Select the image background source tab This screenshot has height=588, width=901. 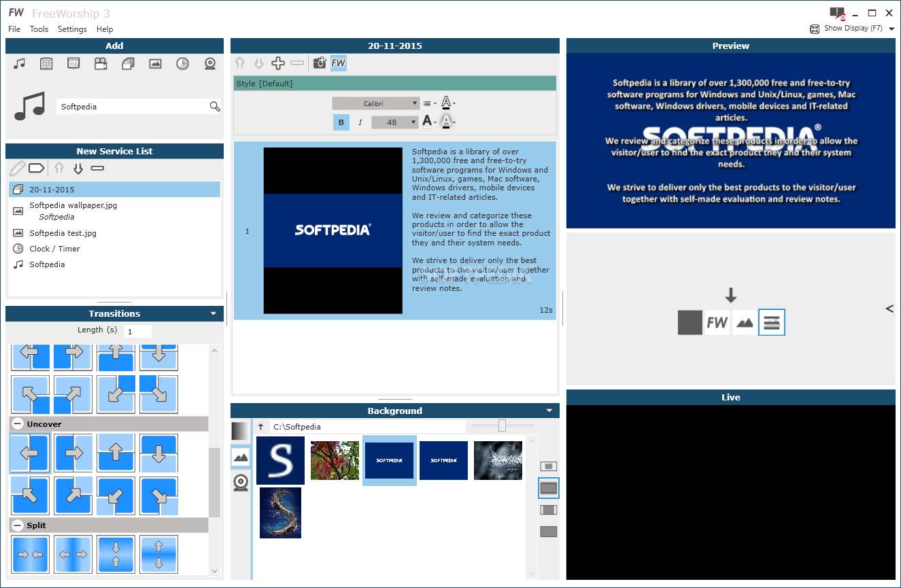tap(240, 457)
